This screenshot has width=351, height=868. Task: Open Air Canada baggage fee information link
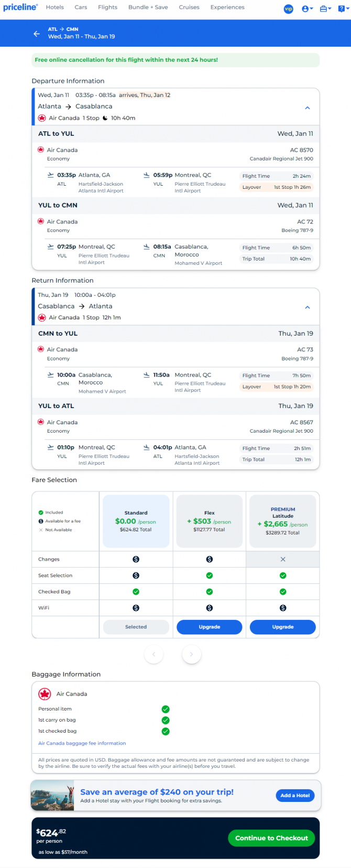(x=82, y=743)
